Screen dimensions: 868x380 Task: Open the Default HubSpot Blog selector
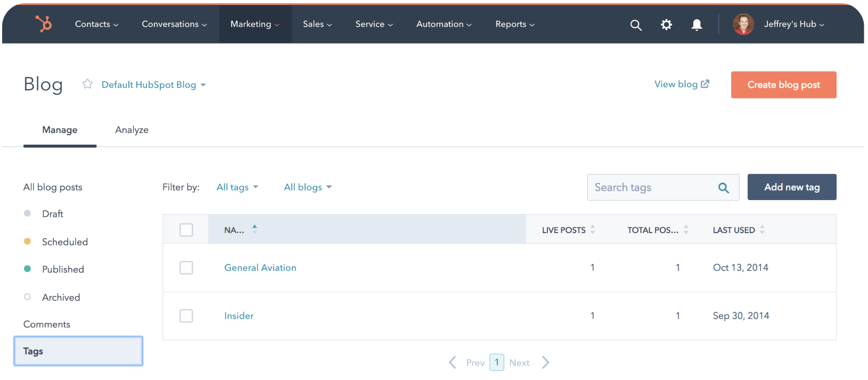153,85
